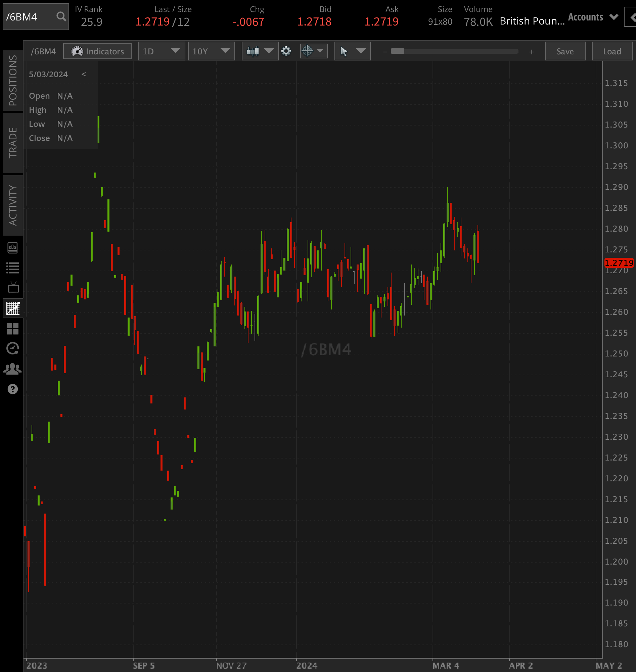The width and height of the screenshot is (636, 672).
Task: Click the MAY 2 date axis label
Action: [x=609, y=666]
